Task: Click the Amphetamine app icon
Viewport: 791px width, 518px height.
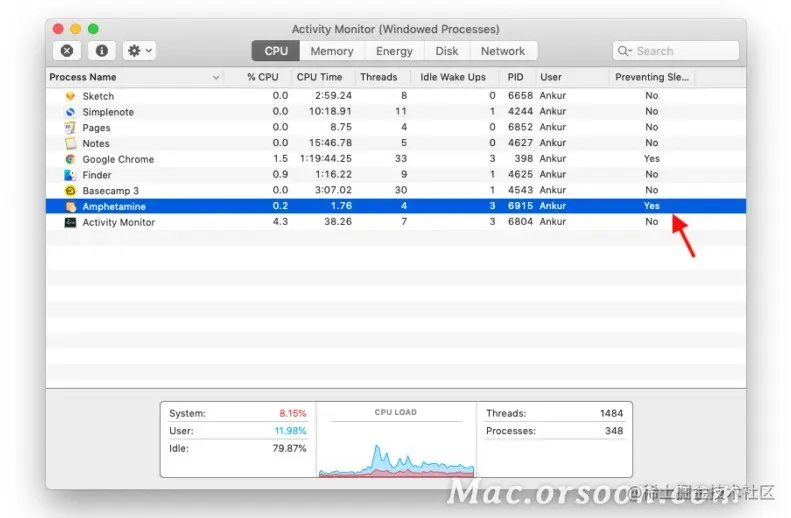Action: (x=70, y=206)
